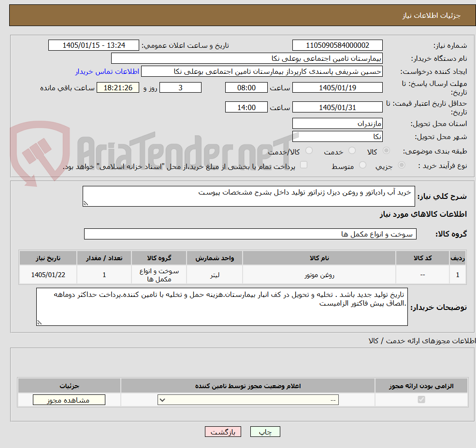476x448 pixels.
Task: Select the کالا/خدمت radio button
Action: 309,151
